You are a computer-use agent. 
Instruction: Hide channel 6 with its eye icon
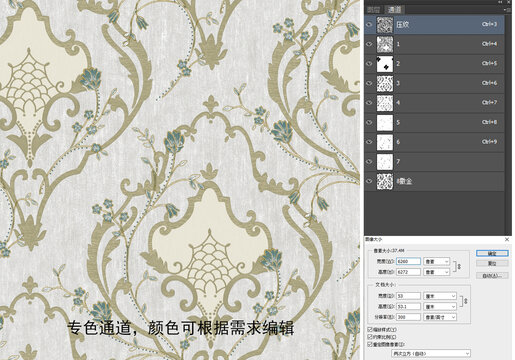(369, 142)
